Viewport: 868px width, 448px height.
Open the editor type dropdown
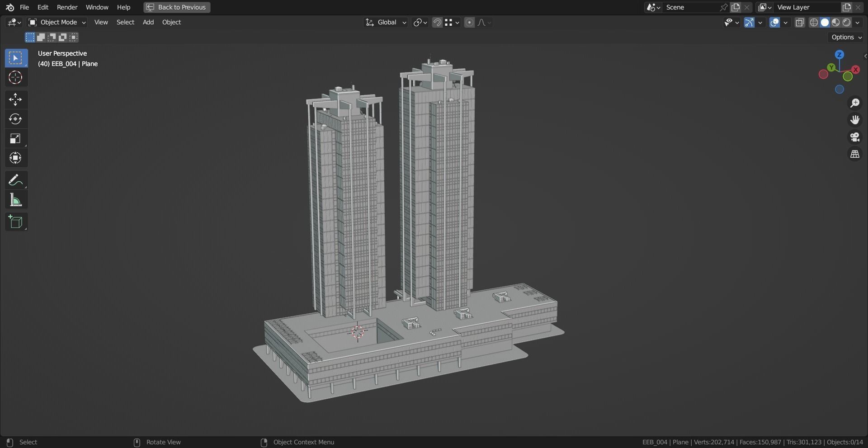(x=14, y=22)
